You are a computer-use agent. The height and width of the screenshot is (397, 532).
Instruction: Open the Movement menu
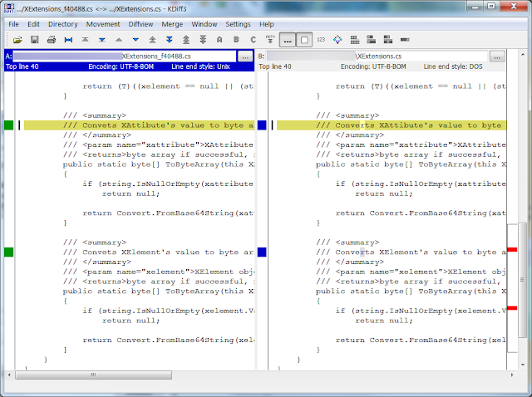pos(103,24)
